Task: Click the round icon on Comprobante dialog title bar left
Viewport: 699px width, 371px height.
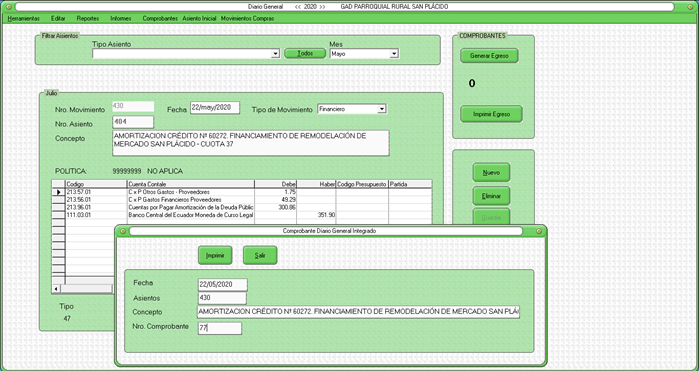Action: [x=123, y=231]
